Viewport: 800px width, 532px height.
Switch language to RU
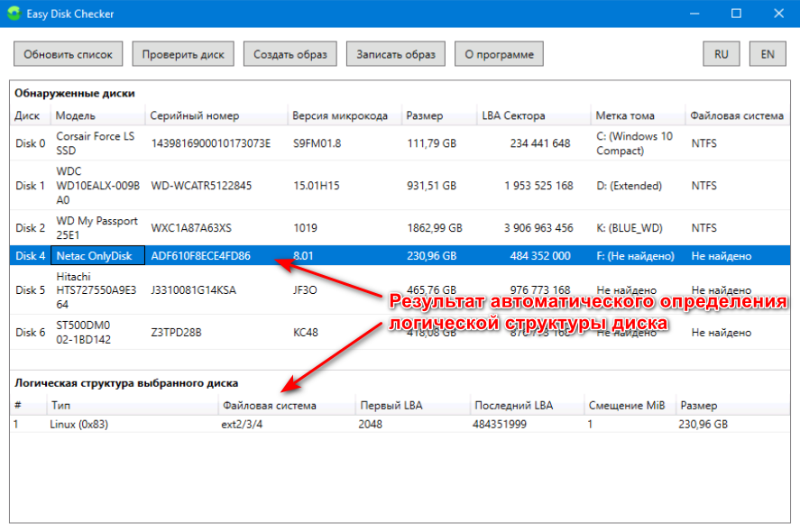coord(721,54)
